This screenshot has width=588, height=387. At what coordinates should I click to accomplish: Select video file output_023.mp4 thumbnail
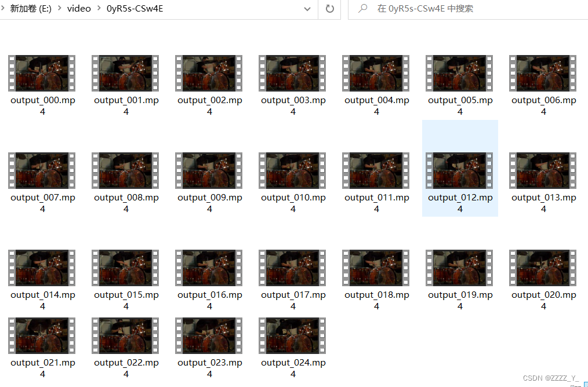pos(209,335)
